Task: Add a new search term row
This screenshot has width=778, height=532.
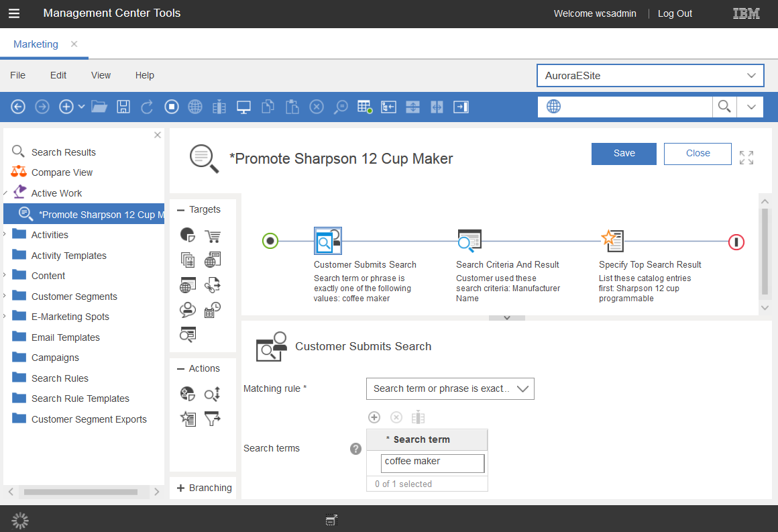Action: point(374,417)
